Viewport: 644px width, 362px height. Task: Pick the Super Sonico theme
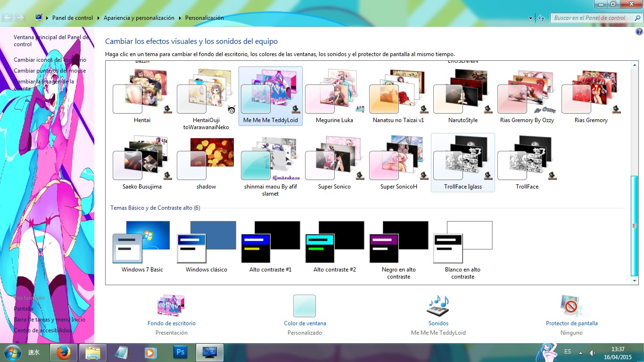[335, 163]
